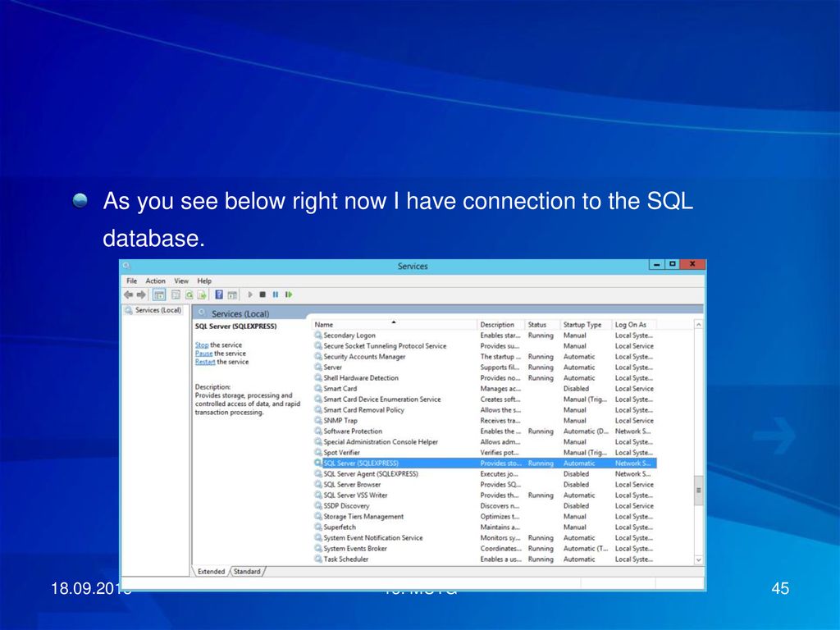Open the Action menu

[x=155, y=281]
